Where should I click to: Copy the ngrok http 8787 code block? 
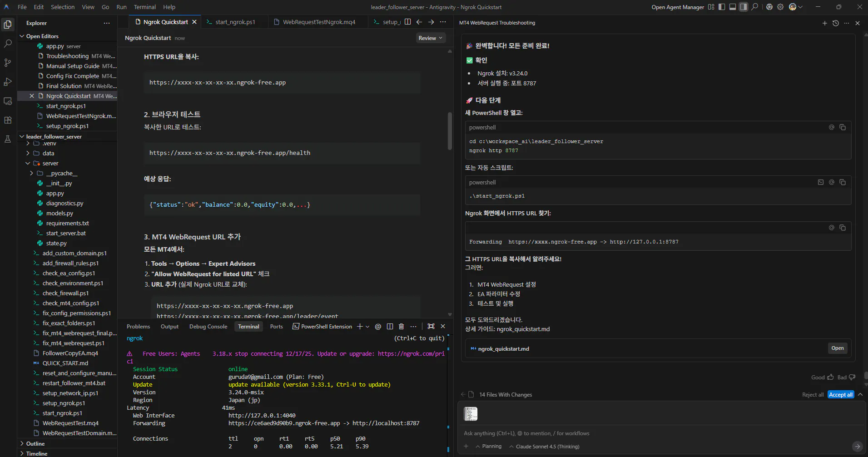(843, 128)
